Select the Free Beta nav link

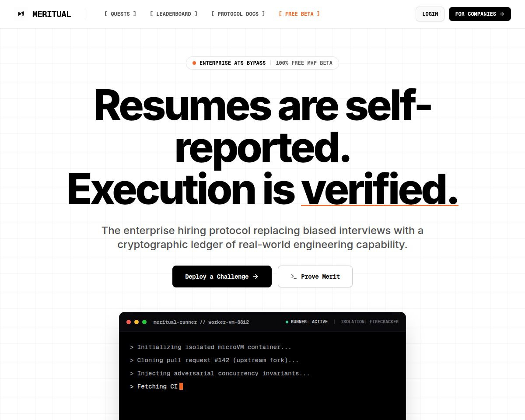tap(299, 14)
